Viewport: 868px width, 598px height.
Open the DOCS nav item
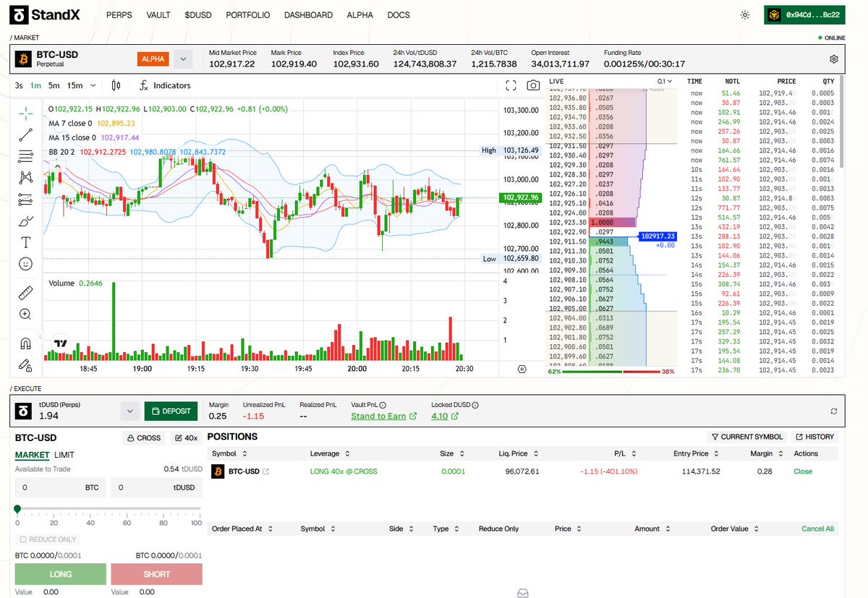399,15
